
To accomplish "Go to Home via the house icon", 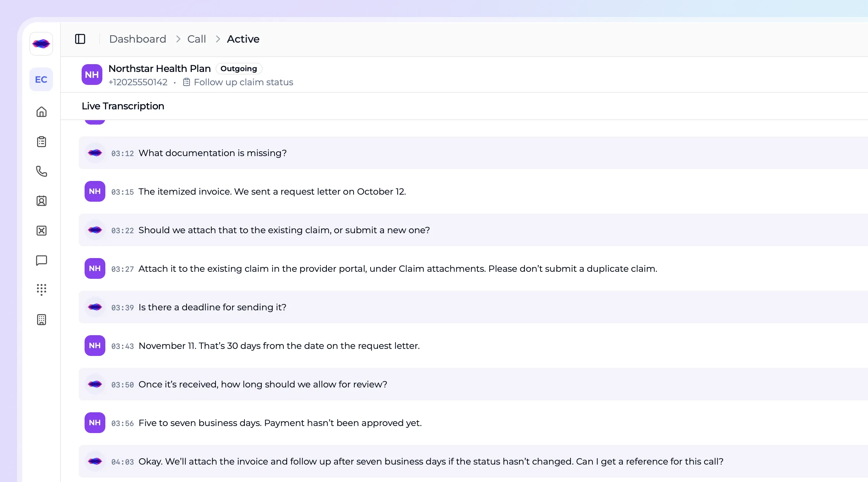I will (42, 112).
